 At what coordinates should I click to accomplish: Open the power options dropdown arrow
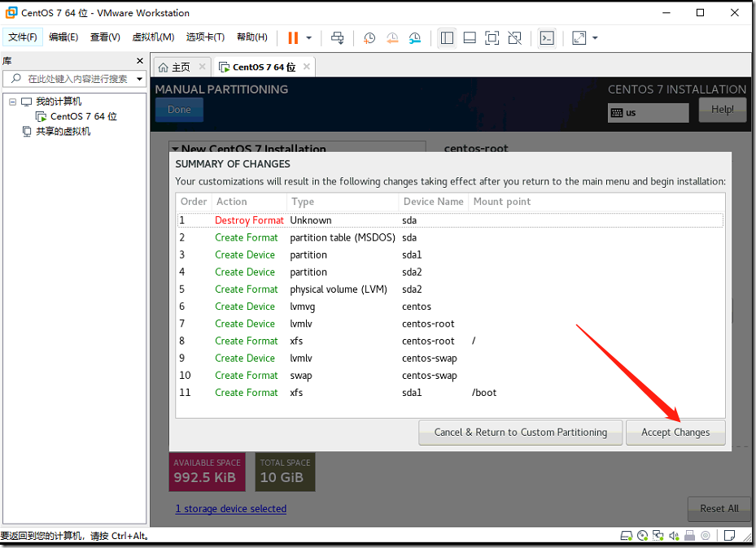(309, 37)
